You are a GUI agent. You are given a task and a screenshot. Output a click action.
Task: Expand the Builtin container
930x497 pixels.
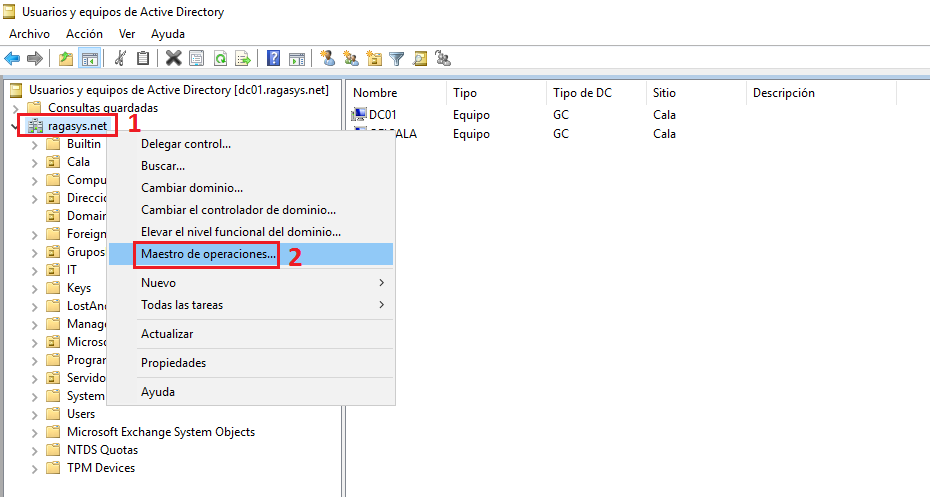34,145
